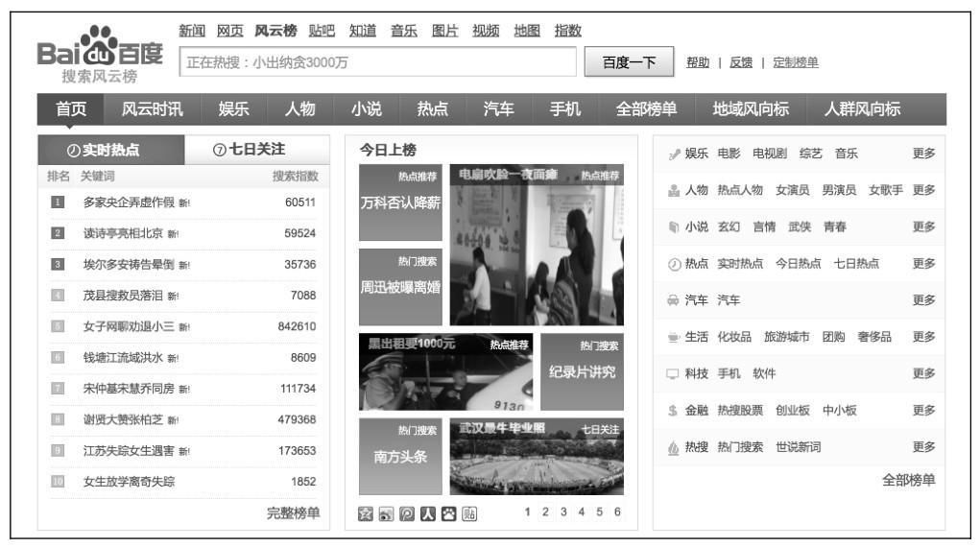
Task: Open 全部榜单 in main navigation bar
Action: pyautogui.click(x=647, y=108)
